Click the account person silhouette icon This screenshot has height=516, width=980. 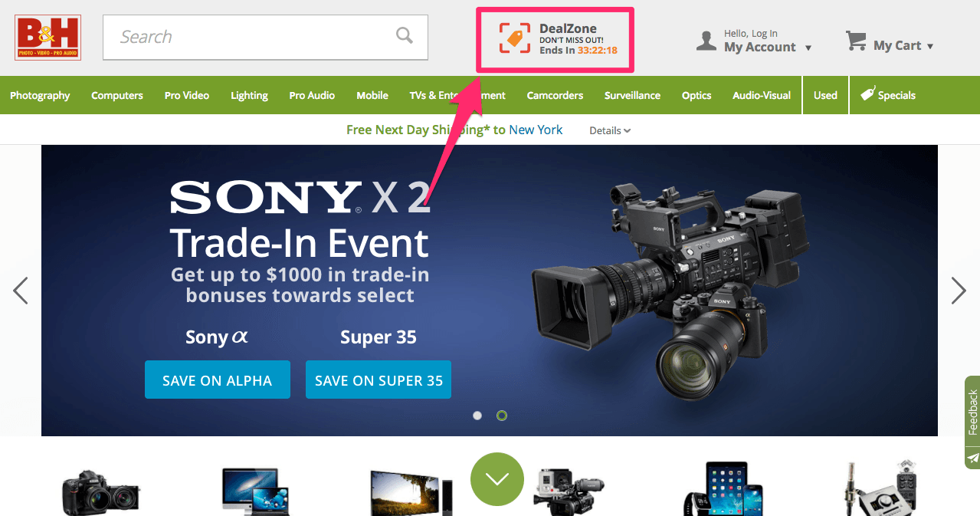(x=706, y=41)
